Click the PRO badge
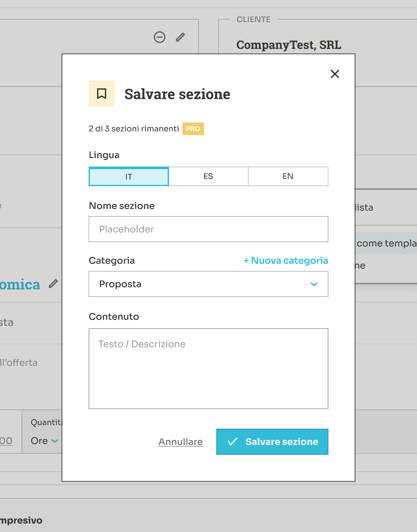This screenshot has height=532, width=417. click(193, 129)
